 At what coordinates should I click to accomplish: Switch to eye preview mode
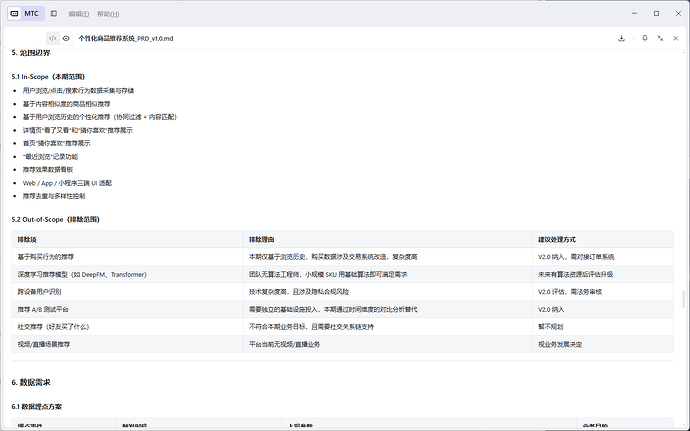66,38
